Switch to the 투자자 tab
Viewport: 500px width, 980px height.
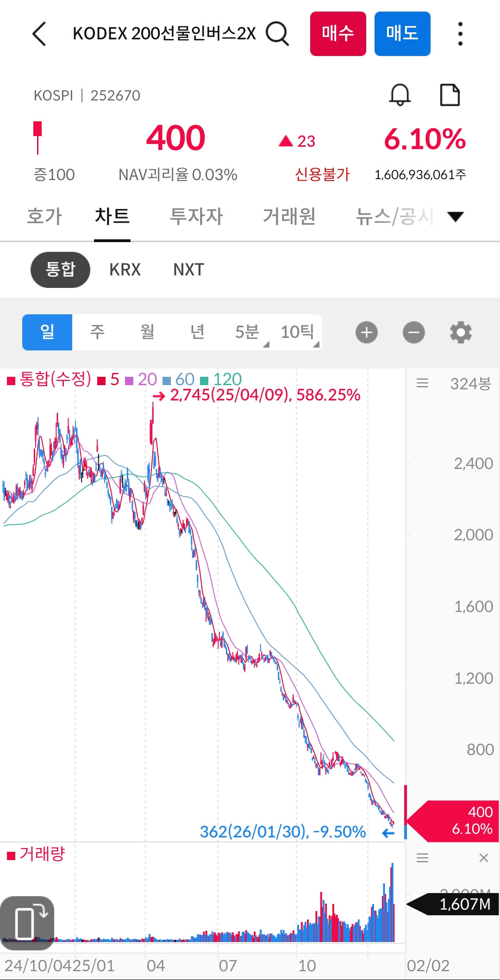tap(196, 217)
